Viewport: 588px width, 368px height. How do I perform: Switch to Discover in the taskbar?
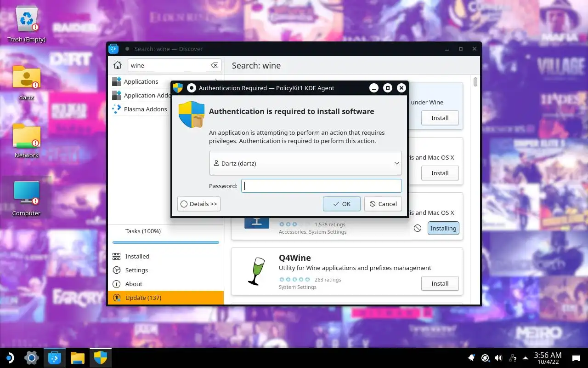pos(55,358)
